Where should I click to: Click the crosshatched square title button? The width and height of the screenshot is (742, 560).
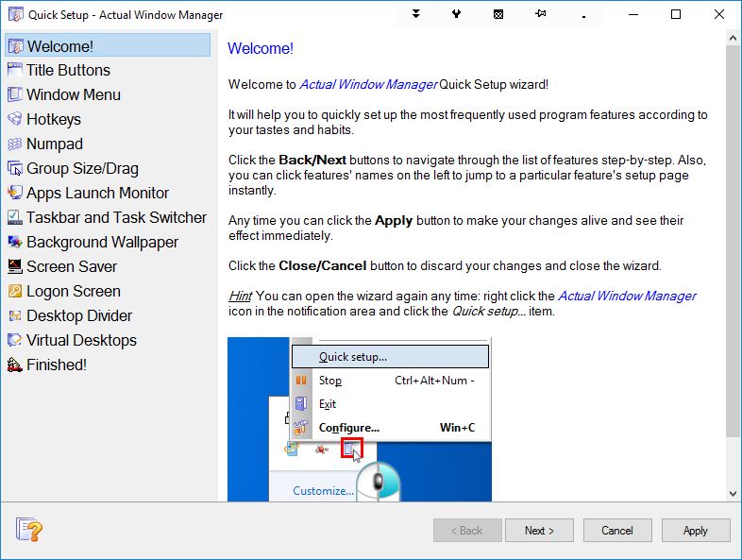point(498,14)
